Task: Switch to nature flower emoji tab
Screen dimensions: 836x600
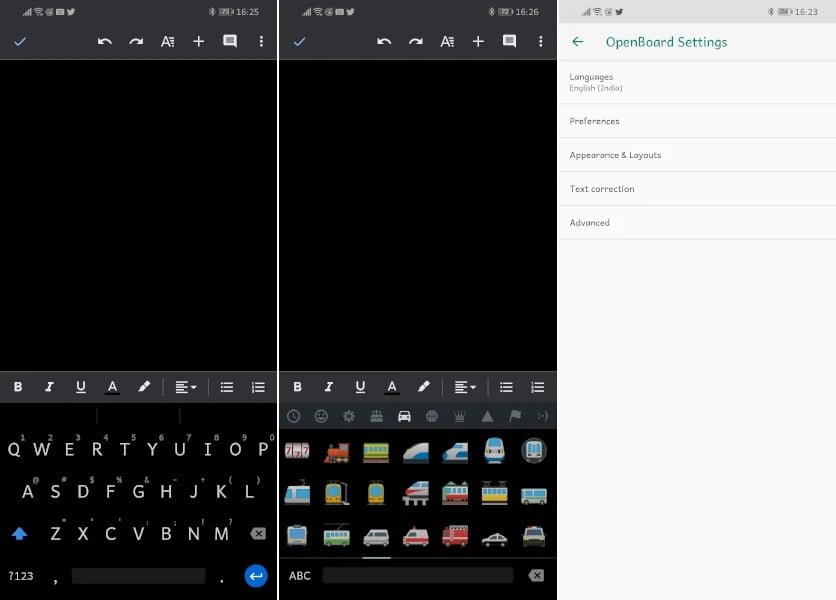Action: 349,416
